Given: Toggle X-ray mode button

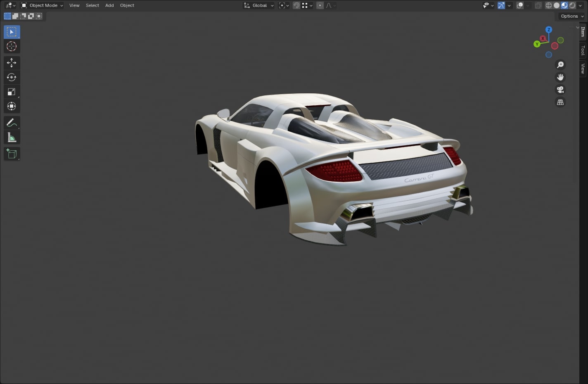Looking at the screenshot, I should tap(538, 5).
